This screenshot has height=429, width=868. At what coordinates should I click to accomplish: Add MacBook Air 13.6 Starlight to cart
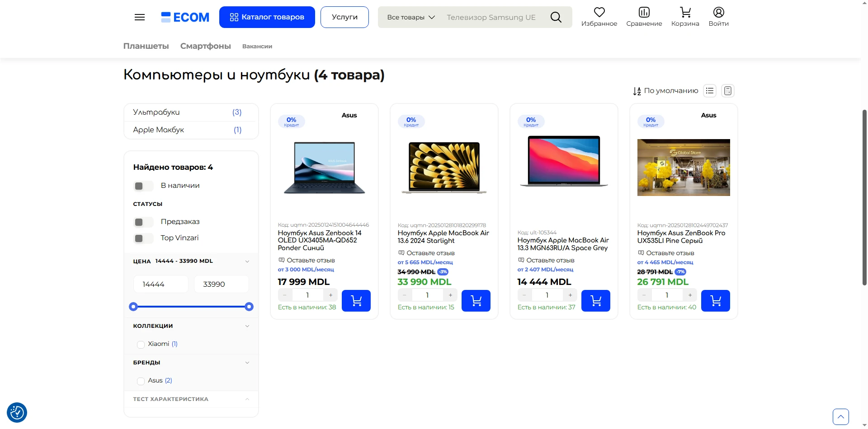tap(476, 301)
